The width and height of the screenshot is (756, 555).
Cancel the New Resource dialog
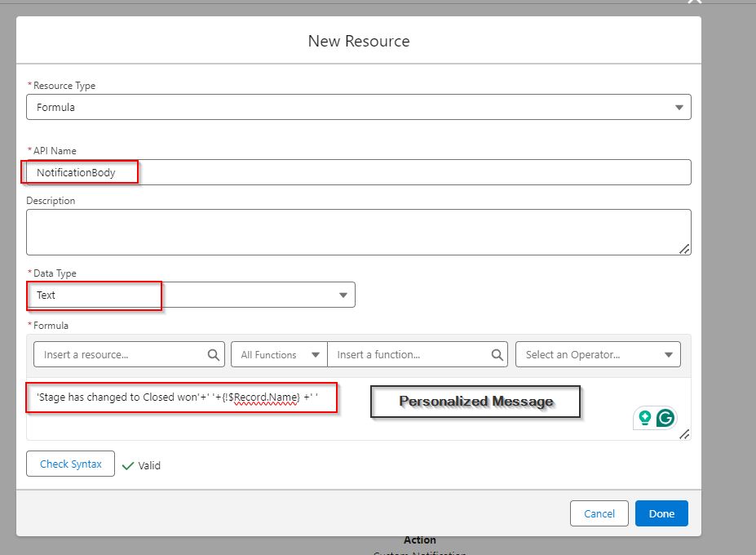click(599, 513)
